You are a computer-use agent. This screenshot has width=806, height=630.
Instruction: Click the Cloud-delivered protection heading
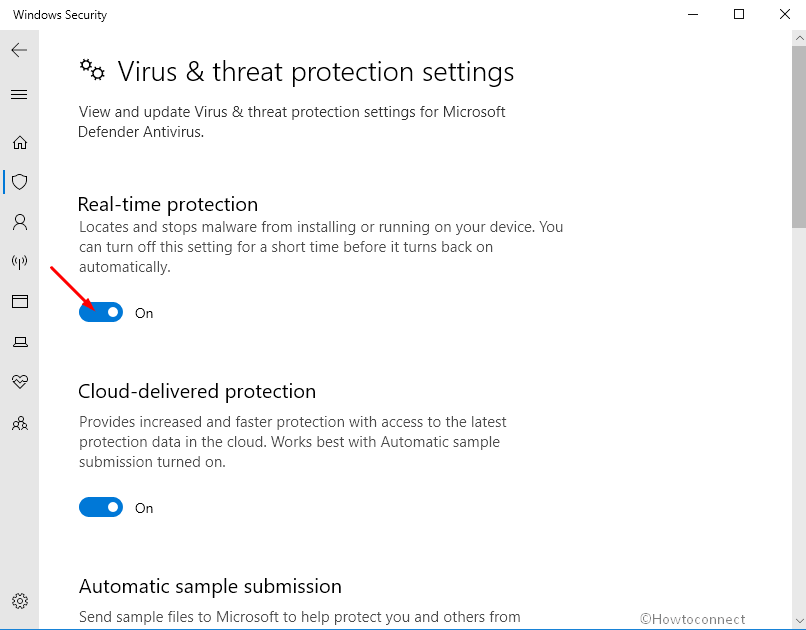pos(197,392)
